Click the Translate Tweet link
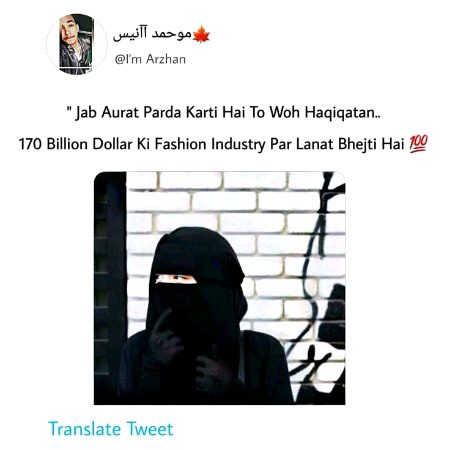Viewport: 450px width, 450px height. 111,429
